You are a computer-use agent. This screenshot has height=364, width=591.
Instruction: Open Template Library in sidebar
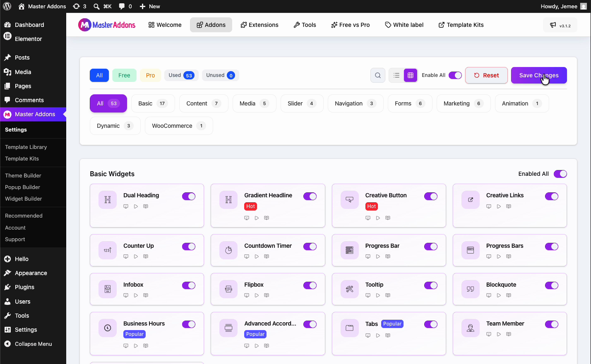click(x=26, y=147)
